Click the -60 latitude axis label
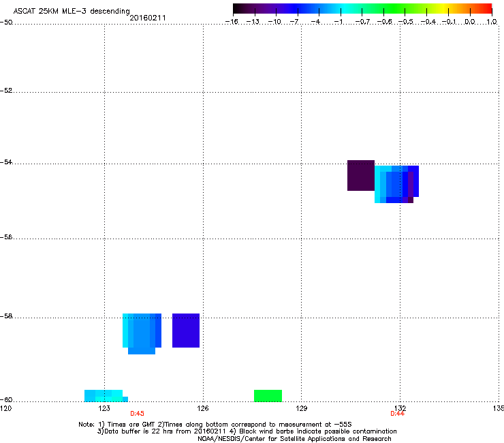 [6, 399]
